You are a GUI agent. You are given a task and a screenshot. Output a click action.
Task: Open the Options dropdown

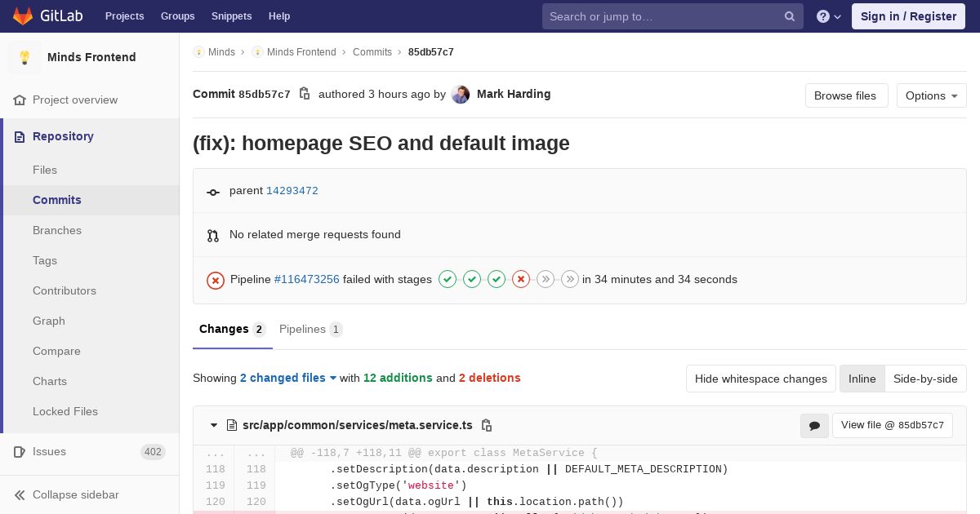[x=931, y=95]
